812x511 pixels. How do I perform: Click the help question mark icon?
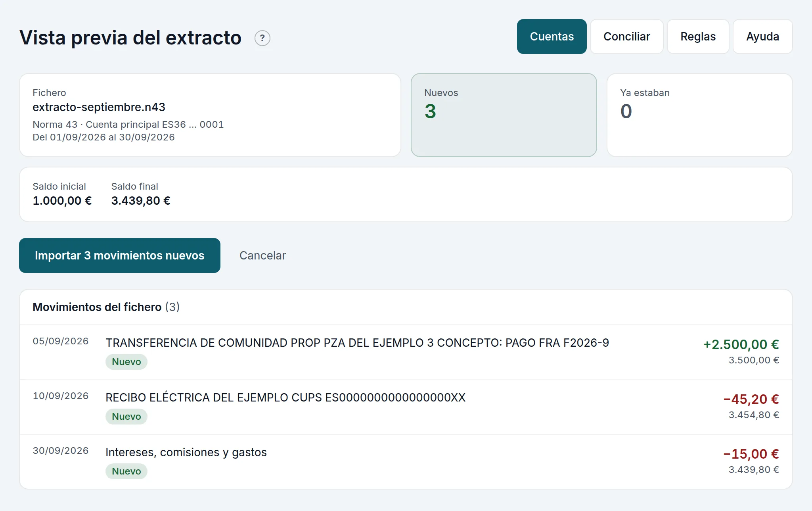pyautogui.click(x=262, y=38)
